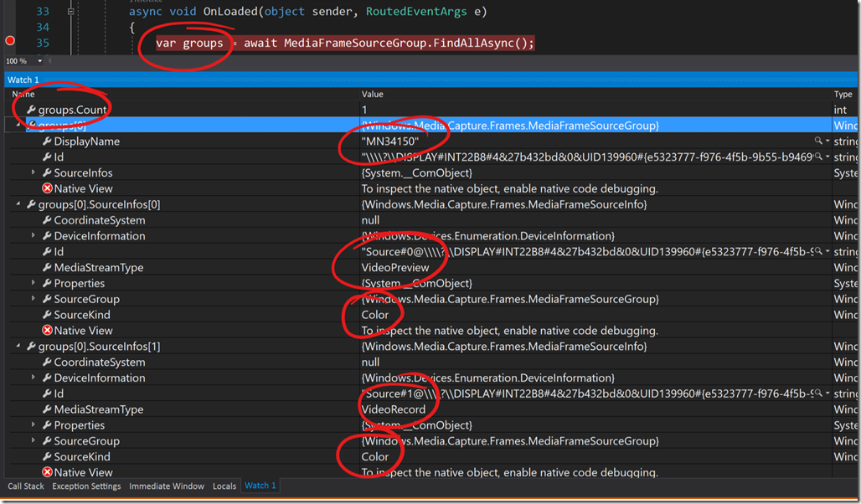
Task: Click wrench icon of SourceKind in SourceInfos[1]
Action: 47,456
